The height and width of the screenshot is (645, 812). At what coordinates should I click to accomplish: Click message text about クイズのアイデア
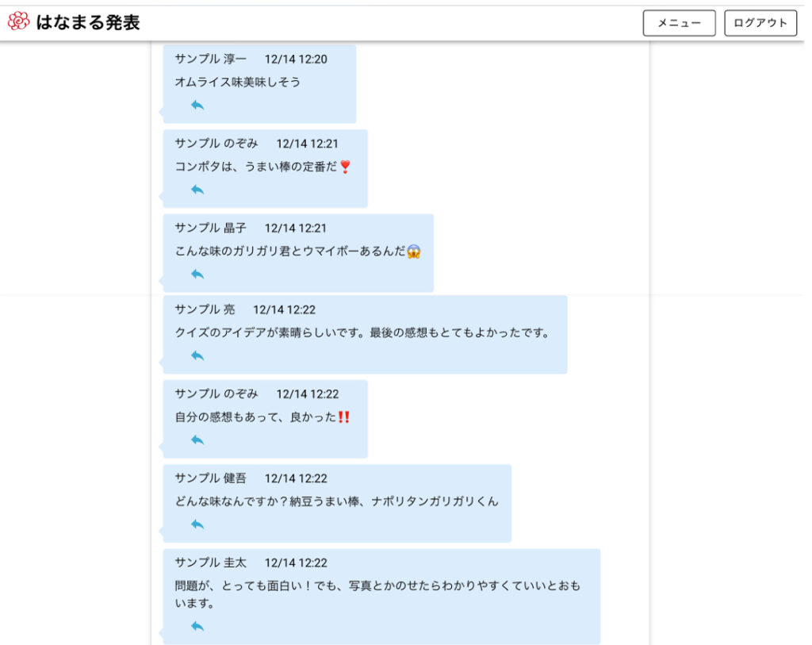[x=362, y=333]
